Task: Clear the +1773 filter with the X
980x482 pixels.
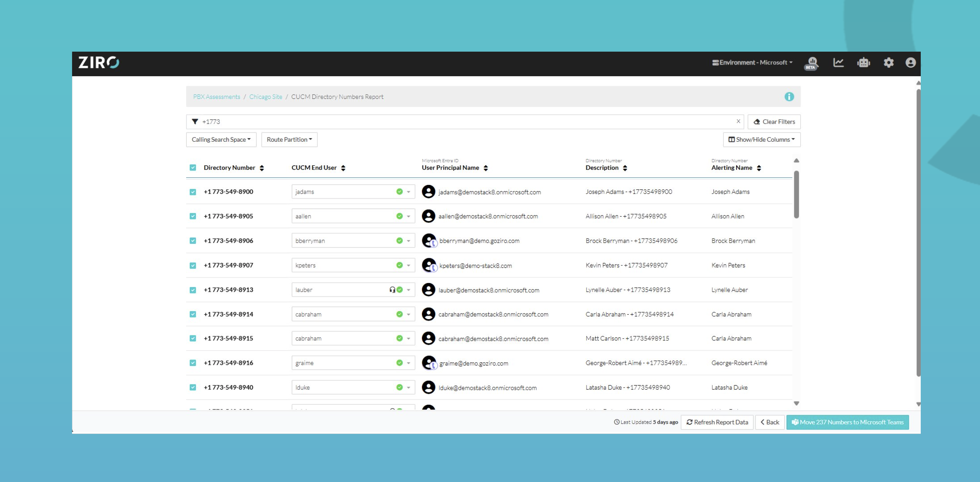Action: pos(738,121)
